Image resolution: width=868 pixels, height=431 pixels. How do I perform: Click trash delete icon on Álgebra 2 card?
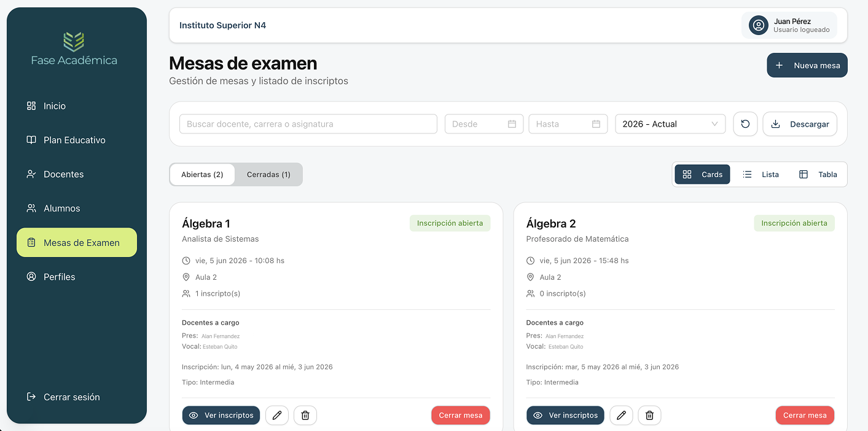tap(649, 415)
